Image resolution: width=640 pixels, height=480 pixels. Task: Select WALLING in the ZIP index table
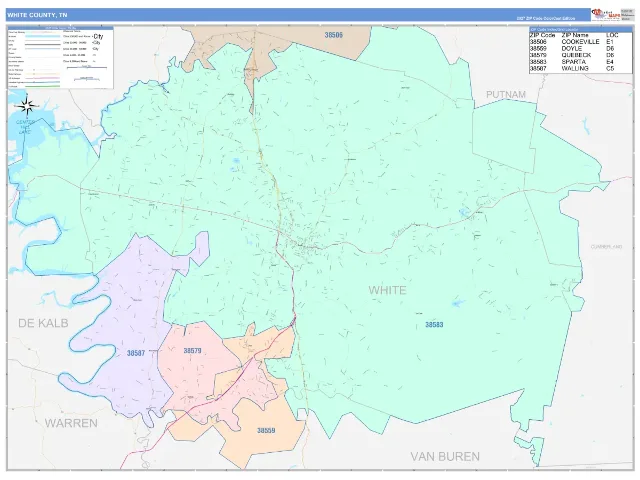[x=575, y=69]
